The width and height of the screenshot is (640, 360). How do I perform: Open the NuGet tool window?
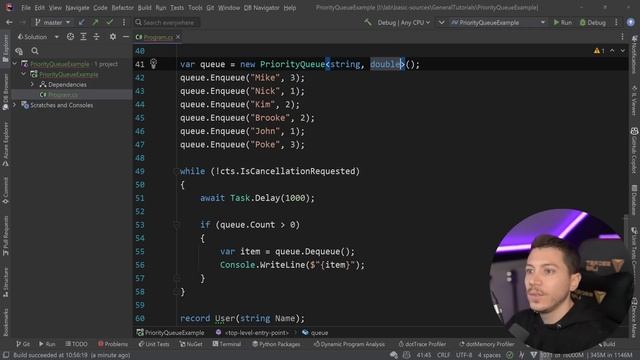(x=191, y=344)
